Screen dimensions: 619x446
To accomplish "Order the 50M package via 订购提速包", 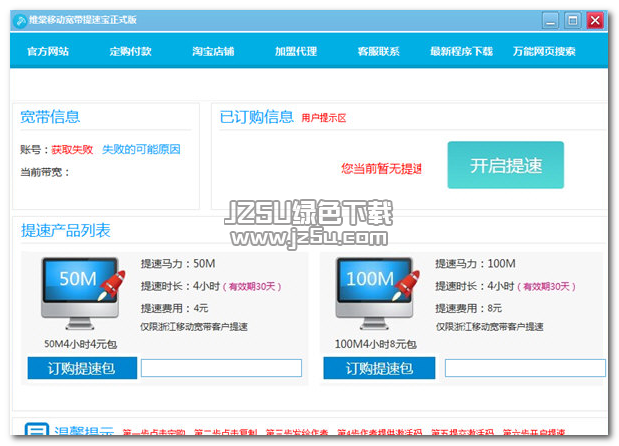I will pyautogui.click(x=81, y=368).
